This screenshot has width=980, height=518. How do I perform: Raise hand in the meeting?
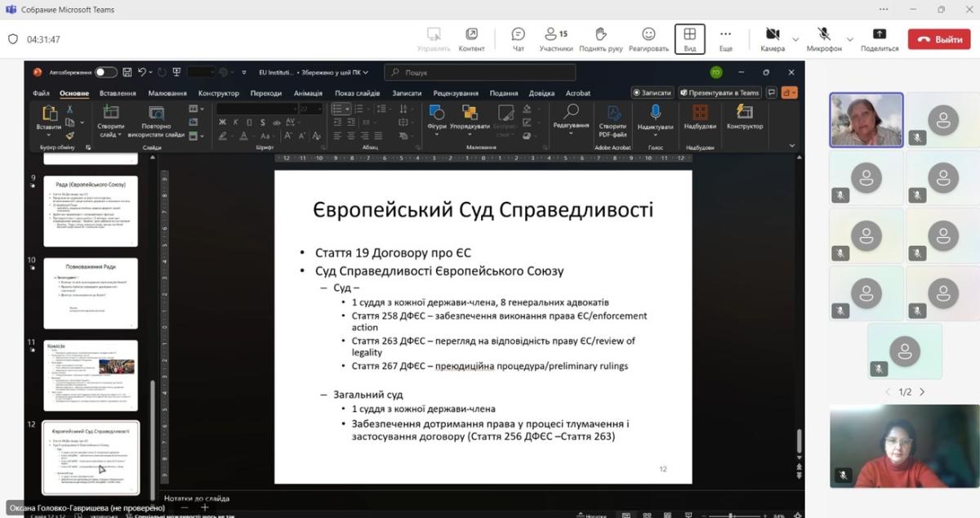[600, 38]
